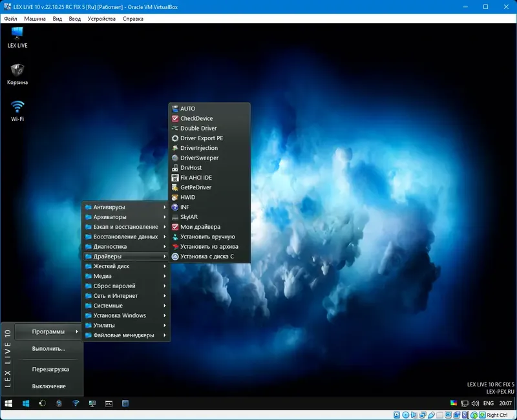The height and width of the screenshot is (420, 517).
Task: Select Установить вручную
Action: click(x=209, y=236)
